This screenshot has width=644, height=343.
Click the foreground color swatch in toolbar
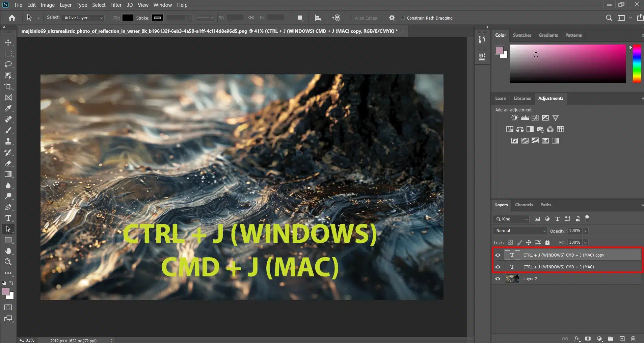coord(6,292)
